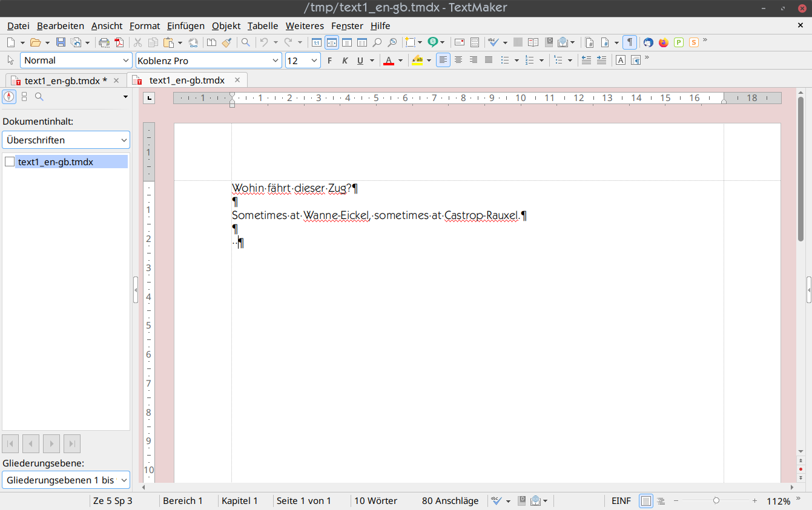Image resolution: width=812 pixels, height=510 pixels.
Task: Click the Character format A icon
Action: [621, 60]
